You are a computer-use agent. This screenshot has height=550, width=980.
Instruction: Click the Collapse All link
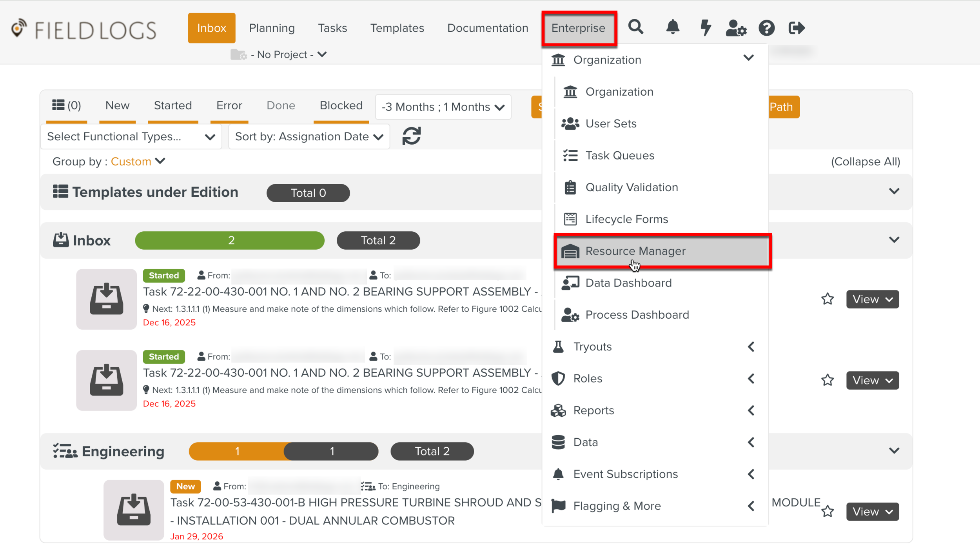(x=865, y=161)
